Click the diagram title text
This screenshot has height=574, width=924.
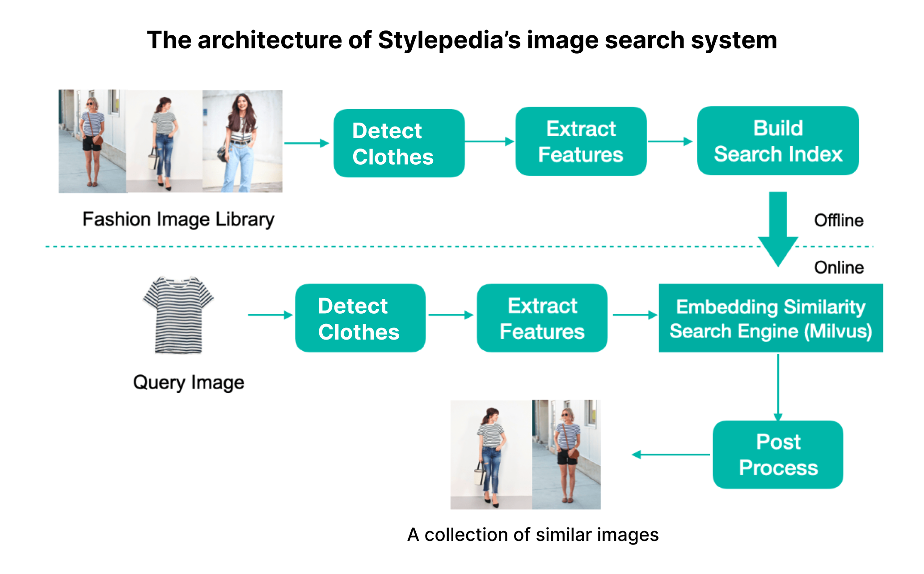pyautogui.click(x=462, y=40)
